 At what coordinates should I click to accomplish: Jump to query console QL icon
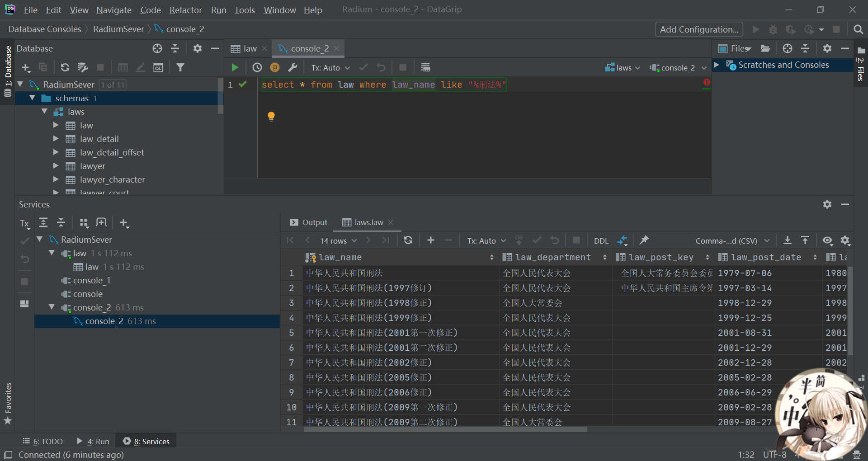point(158,67)
